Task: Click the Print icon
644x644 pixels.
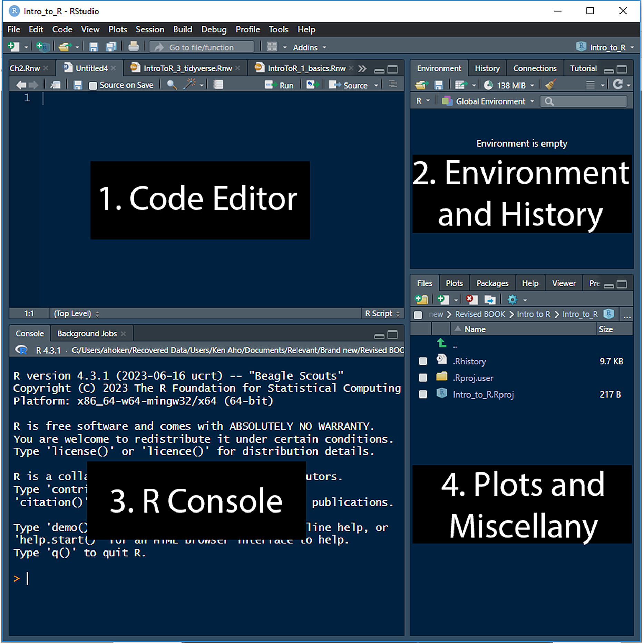Action: pyautogui.click(x=134, y=47)
